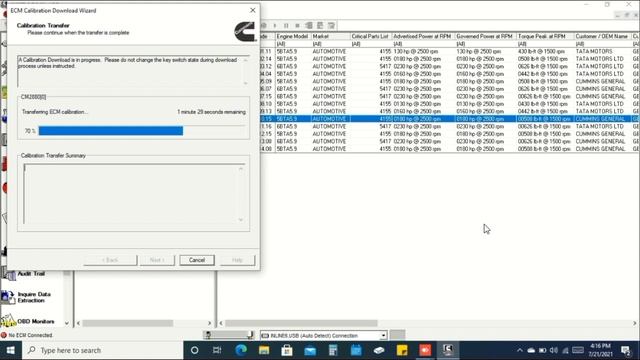
Task: Open Calculator from taskbar
Action: coord(333,350)
